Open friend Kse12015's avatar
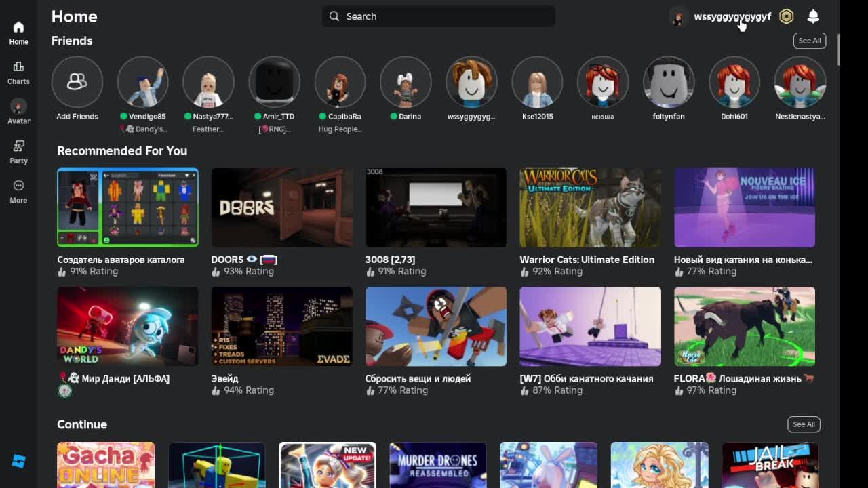This screenshot has height=488, width=868. (537, 82)
